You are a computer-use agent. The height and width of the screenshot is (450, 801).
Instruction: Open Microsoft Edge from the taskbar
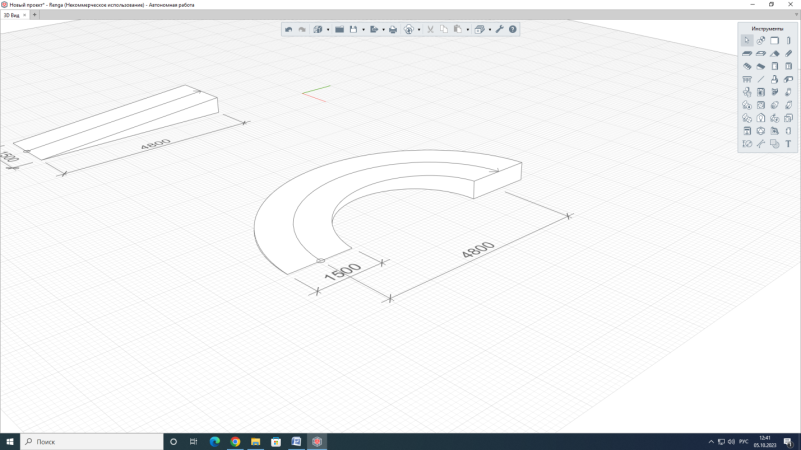(x=215, y=441)
